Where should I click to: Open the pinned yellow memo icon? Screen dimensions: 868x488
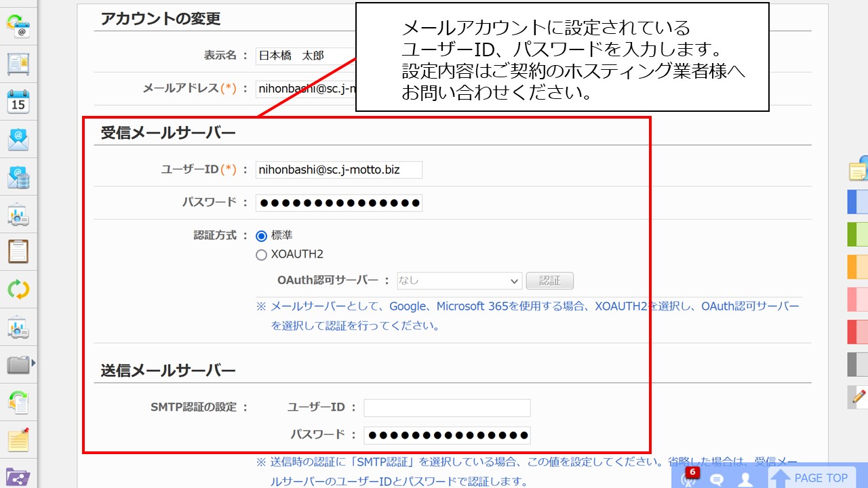pyautogui.click(x=18, y=440)
